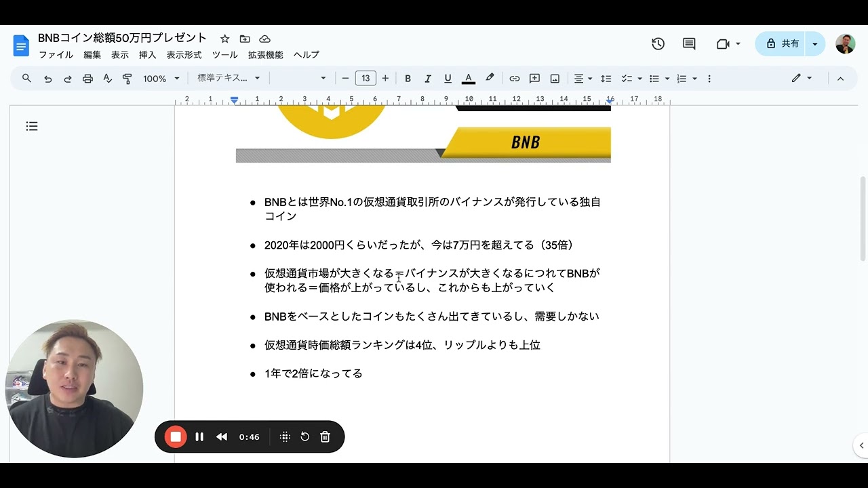Rewind the recording
The width and height of the screenshot is (868, 488).
(x=222, y=437)
